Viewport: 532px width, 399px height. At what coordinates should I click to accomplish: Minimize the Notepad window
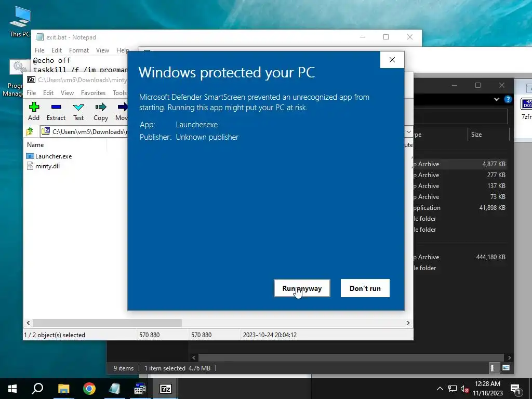362,37
